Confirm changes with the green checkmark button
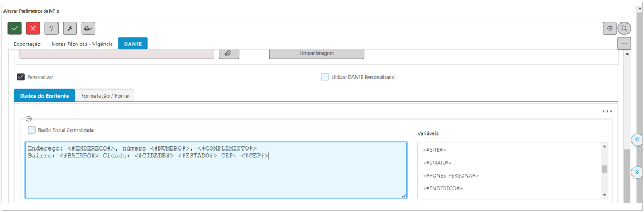This screenshot has width=644, height=212. point(15,28)
